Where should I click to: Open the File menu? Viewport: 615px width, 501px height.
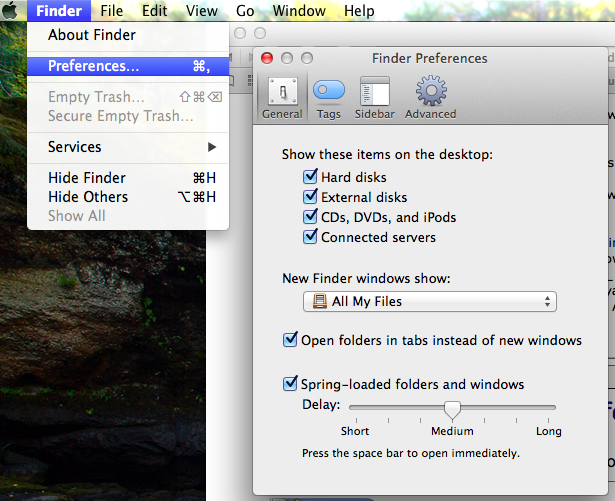111,11
